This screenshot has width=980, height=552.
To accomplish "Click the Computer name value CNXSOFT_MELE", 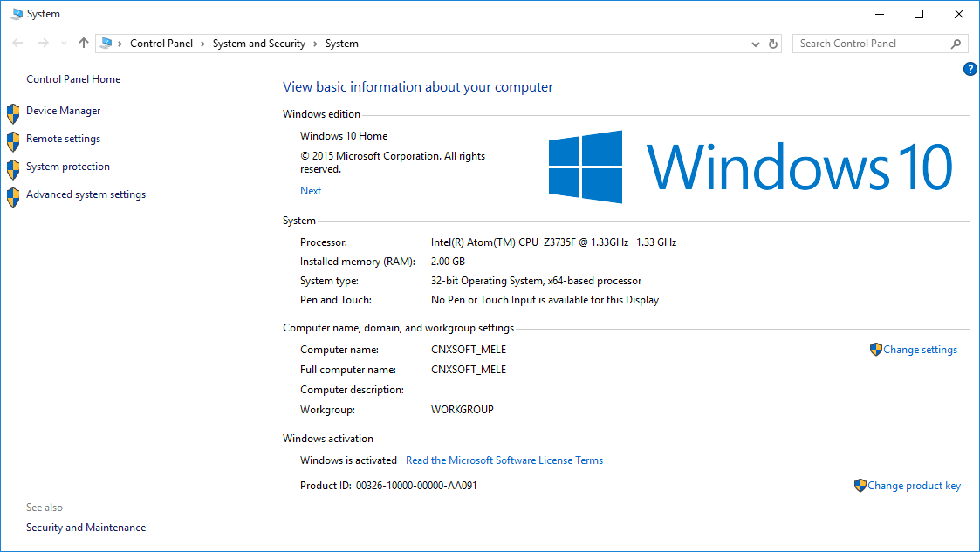I will 468,350.
